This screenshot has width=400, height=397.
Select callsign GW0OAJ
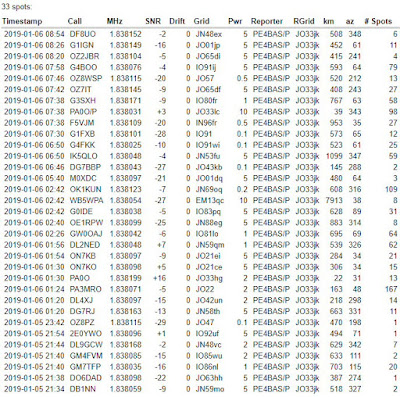[x=86, y=234]
